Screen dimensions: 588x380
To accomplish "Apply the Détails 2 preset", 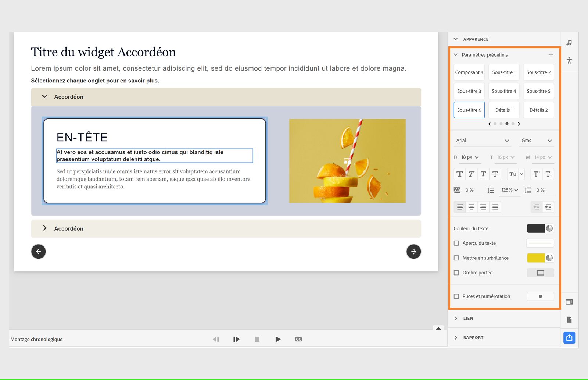I will (538, 110).
